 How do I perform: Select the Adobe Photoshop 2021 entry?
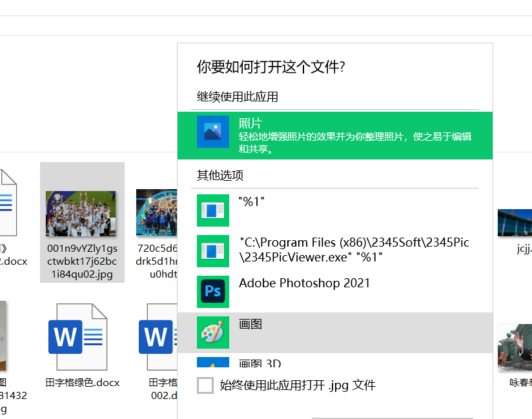305,283
